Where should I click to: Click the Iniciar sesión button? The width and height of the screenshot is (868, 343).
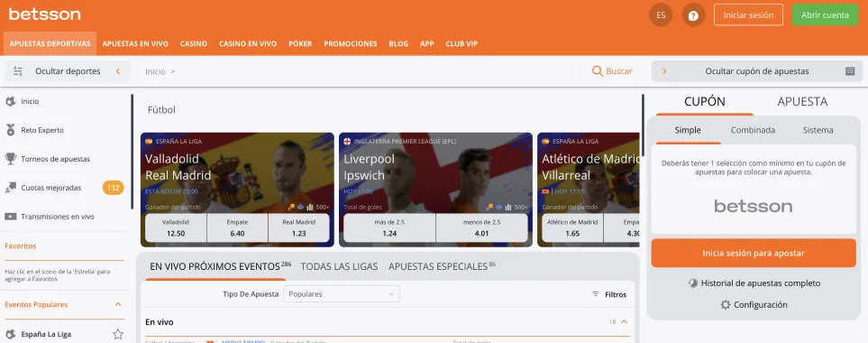(748, 15)
